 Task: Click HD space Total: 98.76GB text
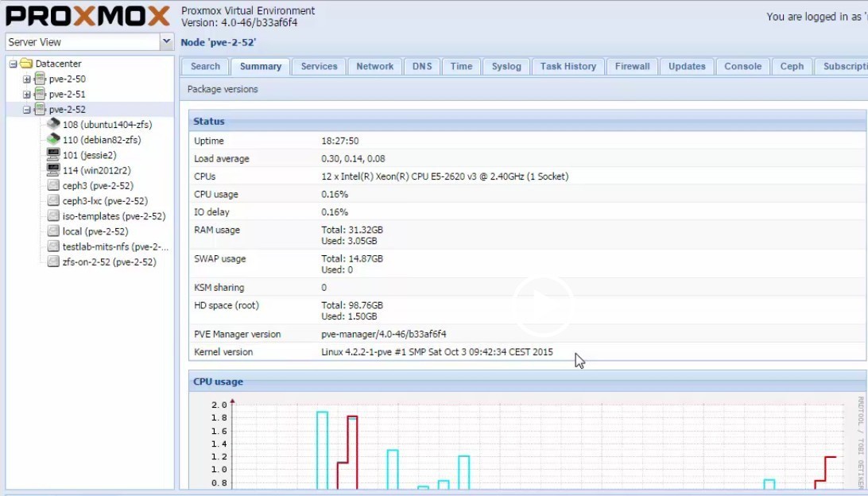352,305
